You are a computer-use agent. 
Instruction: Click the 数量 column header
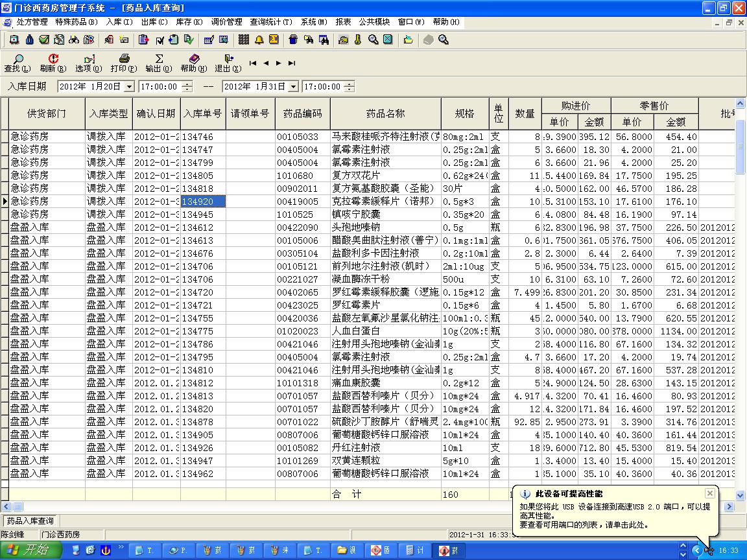click(x=525, y=114)
